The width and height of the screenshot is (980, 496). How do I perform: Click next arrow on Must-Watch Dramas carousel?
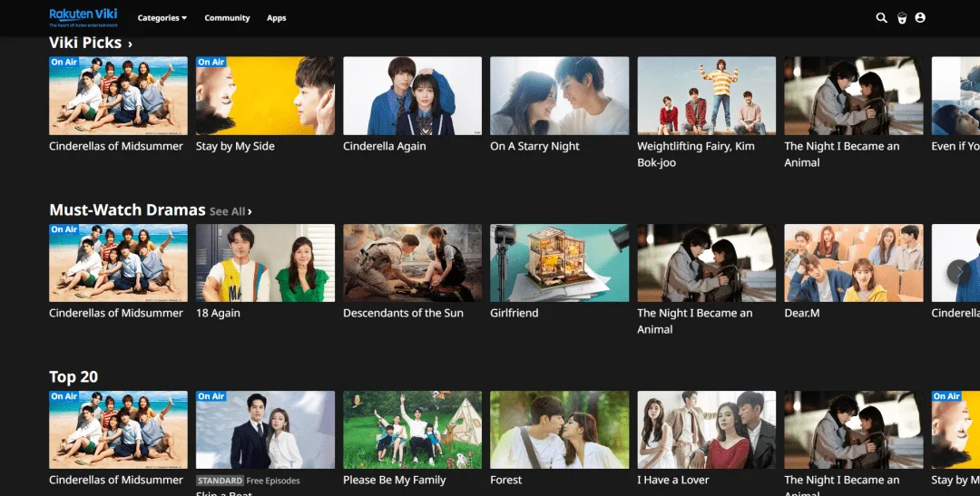pos(959,272)
